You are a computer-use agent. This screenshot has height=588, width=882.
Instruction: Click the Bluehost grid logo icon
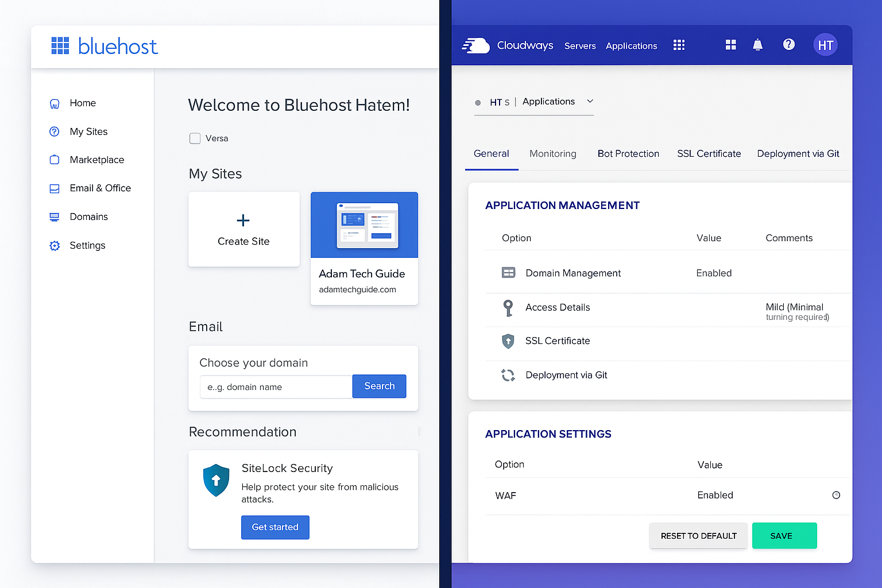tap(60, 45)
